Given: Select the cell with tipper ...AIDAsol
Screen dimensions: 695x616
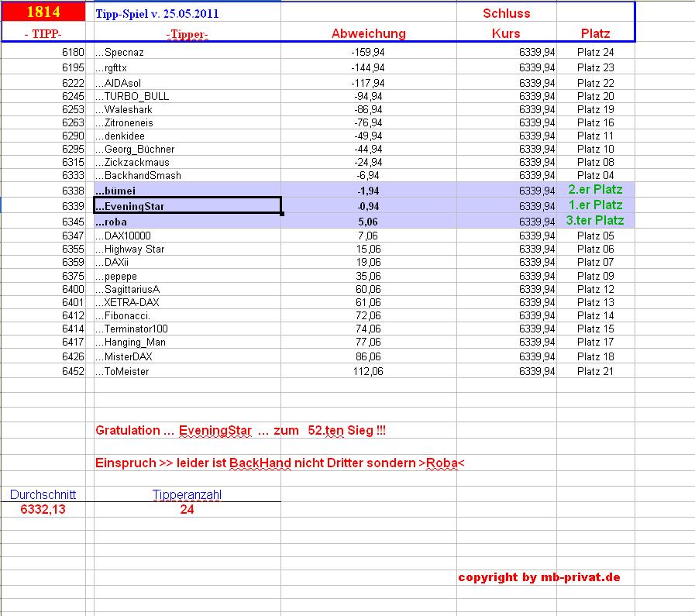Looking at the screenshot, I should point(187,83).
